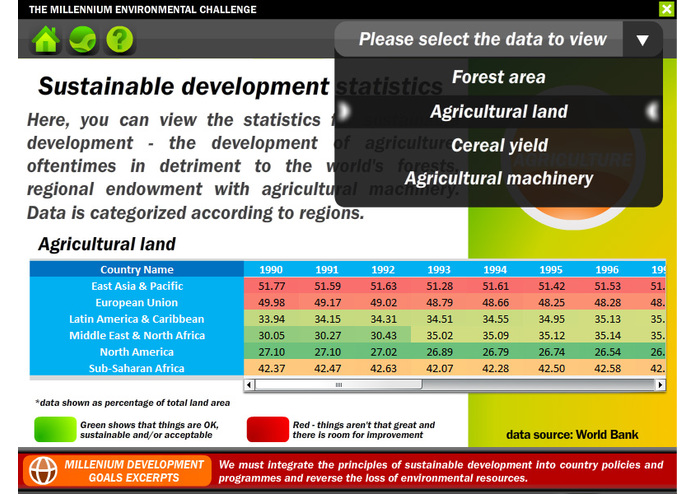This screenshot has width=695, height=494.
Task: Select the Middle East & North Africa row
Action: coord(137,335)
